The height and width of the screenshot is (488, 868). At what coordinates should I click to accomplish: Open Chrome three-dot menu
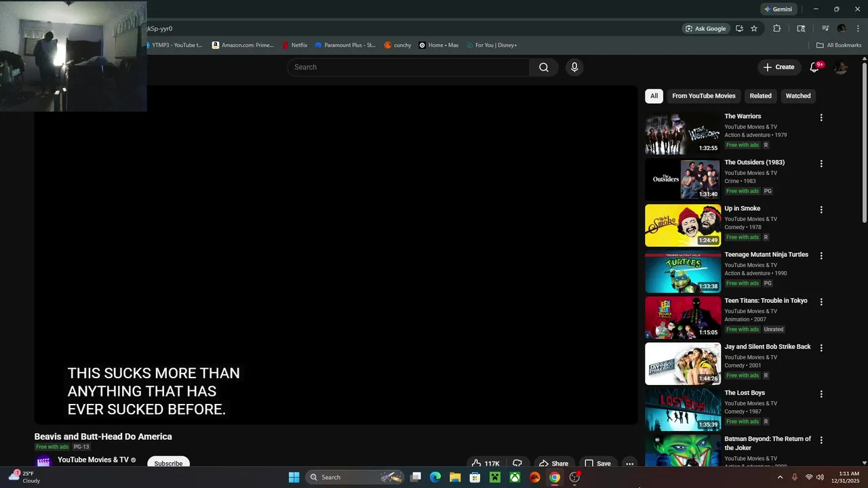pyautogui.click(x=858, y=28)
